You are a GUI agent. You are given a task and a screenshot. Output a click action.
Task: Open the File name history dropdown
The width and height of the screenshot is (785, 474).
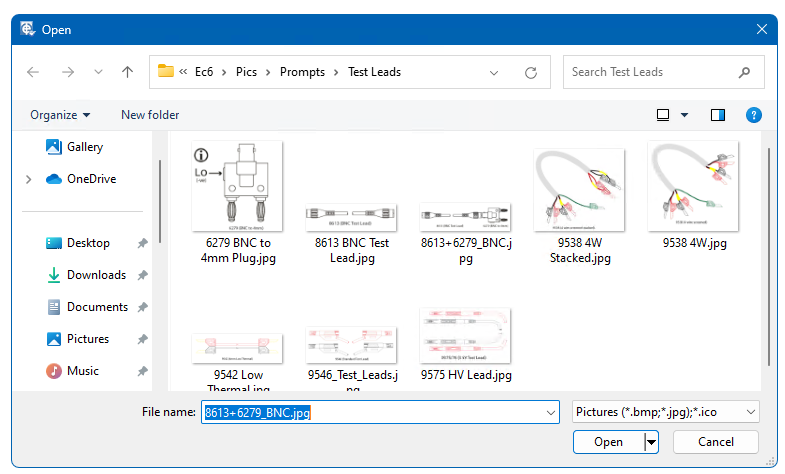pos(550,411)
